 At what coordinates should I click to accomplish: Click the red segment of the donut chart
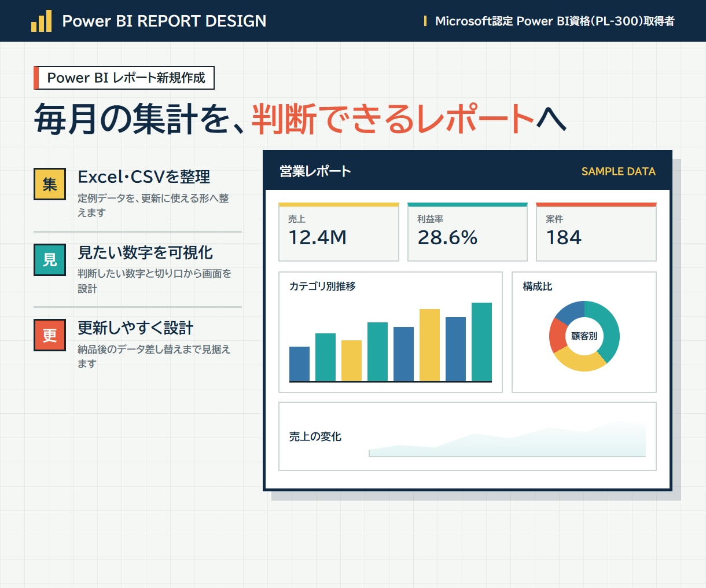click(x=557, y=336)
